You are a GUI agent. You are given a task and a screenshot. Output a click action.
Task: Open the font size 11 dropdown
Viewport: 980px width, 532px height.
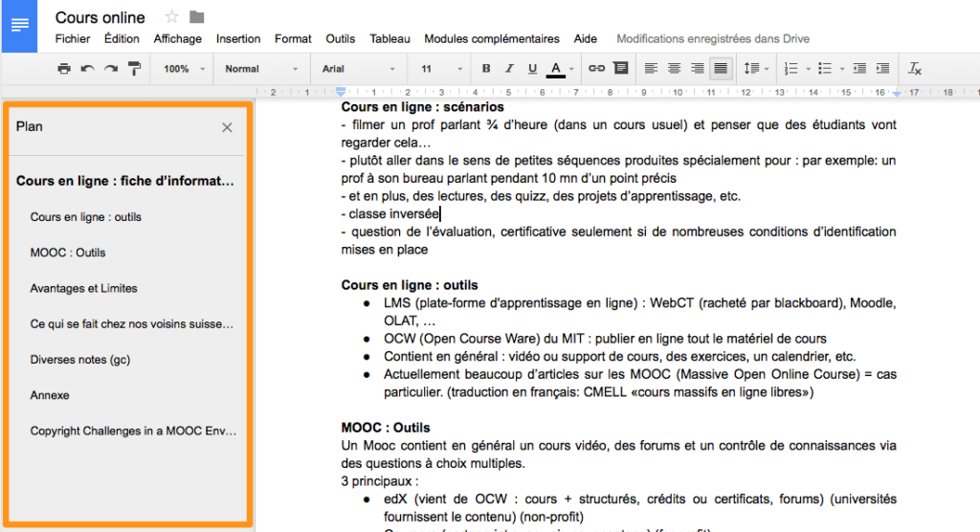(x=441, y=69)
